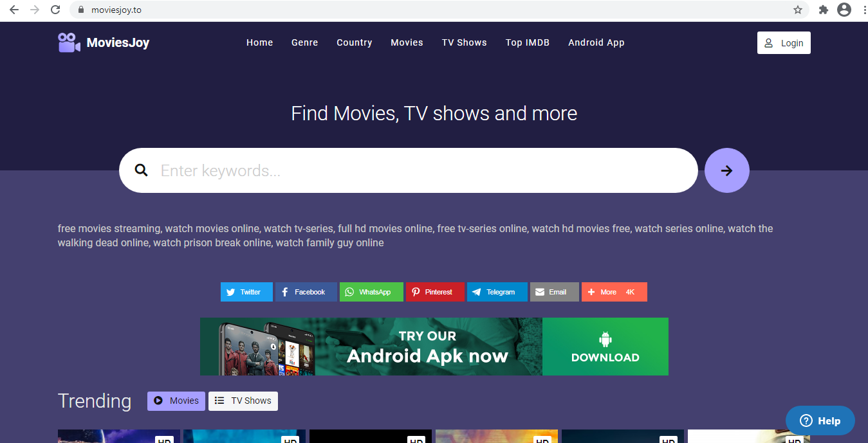Click the Trending section heading

pos(95,401)
